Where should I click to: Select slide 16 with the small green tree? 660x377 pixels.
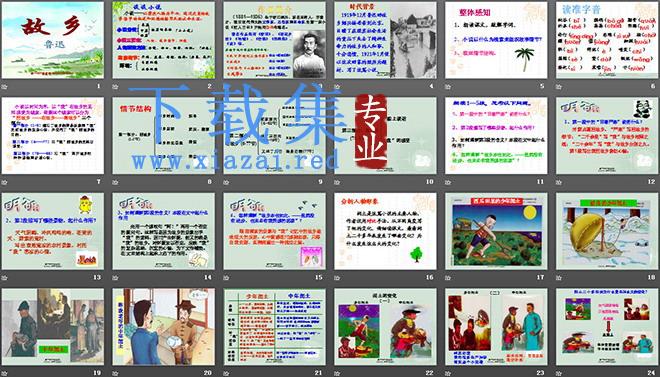click(x=386, y=231)
